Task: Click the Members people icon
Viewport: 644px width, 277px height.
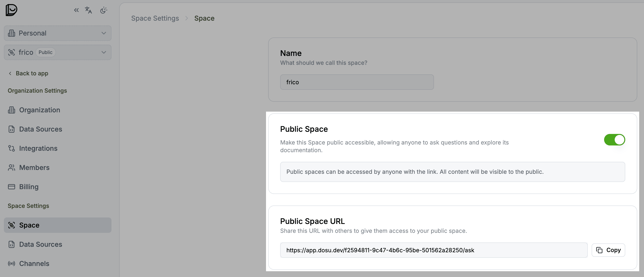Action: click(x=12, y=167)
